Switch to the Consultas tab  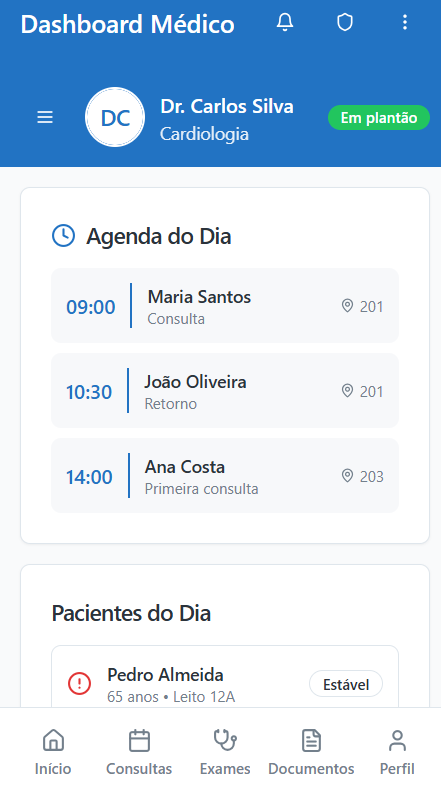139,752
